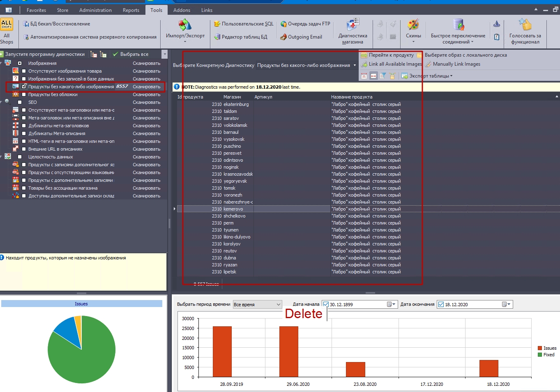Uncheck 'Продукты без какого-либо изображения' checkbox
This screenshot has width=560, height=392.
click(24, 87)
